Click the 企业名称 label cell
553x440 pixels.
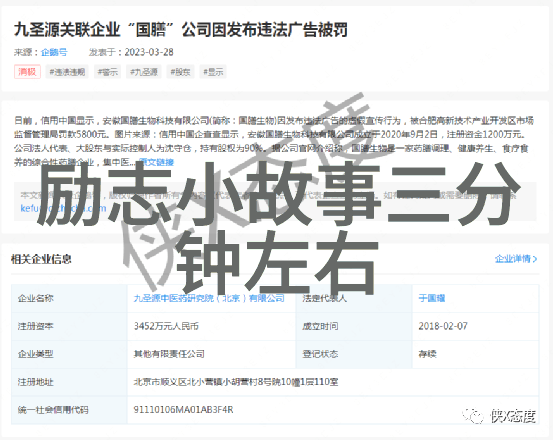(x=69, y=298)
